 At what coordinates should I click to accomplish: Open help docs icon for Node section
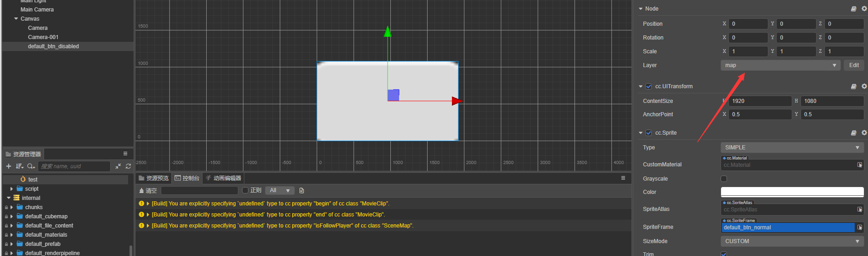tap(853, 9)
